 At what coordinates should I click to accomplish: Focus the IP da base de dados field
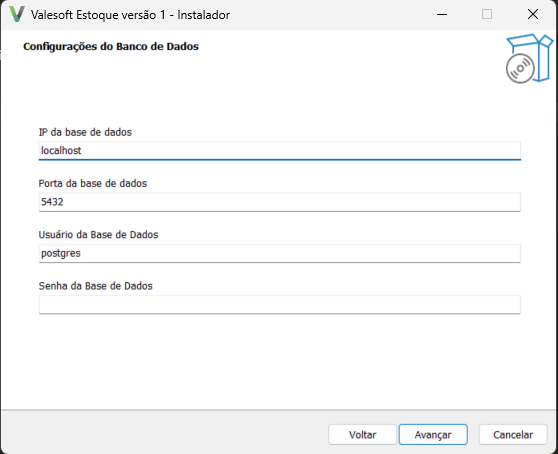point(279,151)
